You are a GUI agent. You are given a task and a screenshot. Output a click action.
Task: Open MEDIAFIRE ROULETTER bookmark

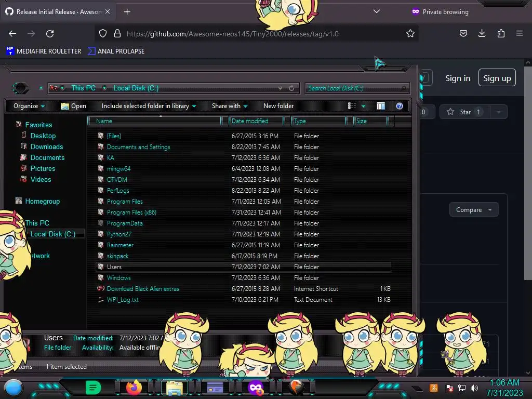point(44,51)
